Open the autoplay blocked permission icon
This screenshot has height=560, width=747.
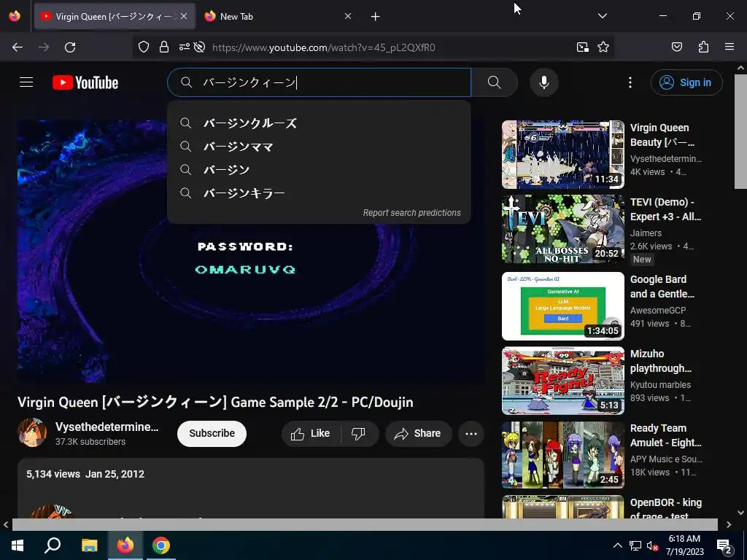coord(200,47)
